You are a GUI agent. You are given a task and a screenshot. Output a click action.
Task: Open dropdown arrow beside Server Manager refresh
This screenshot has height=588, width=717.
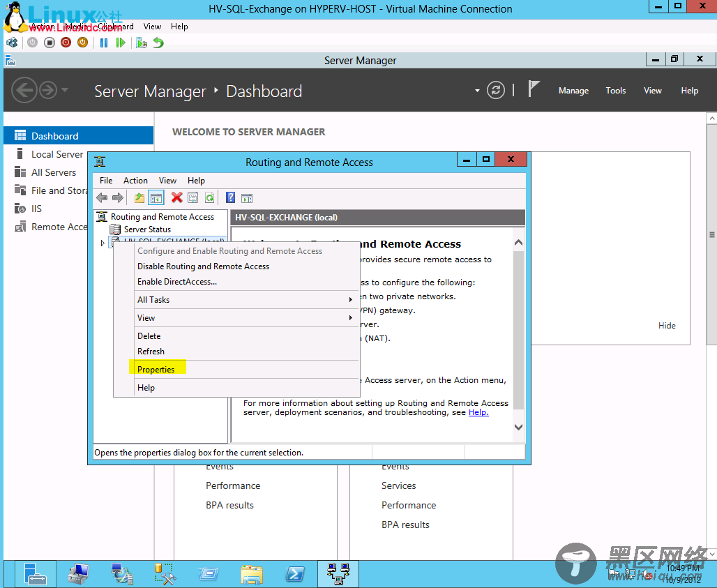tap(477, 91)
